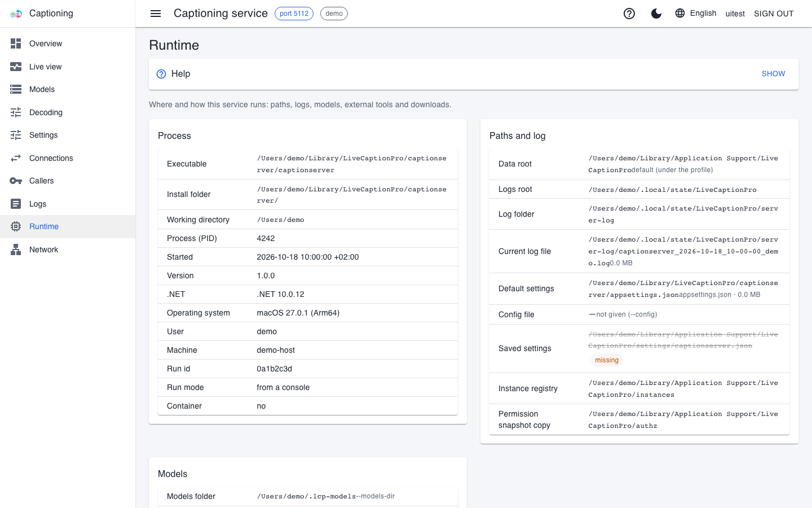The width and height of the screenshot is (812, 508).
Task: Open the English language selector
Action: (696, 13)
